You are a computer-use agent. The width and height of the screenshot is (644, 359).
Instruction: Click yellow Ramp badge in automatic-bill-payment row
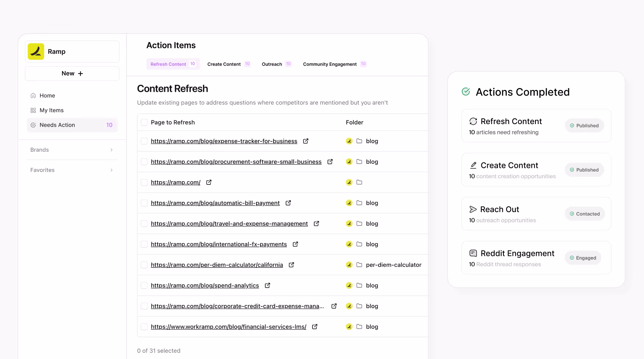[x=349, y=203]
